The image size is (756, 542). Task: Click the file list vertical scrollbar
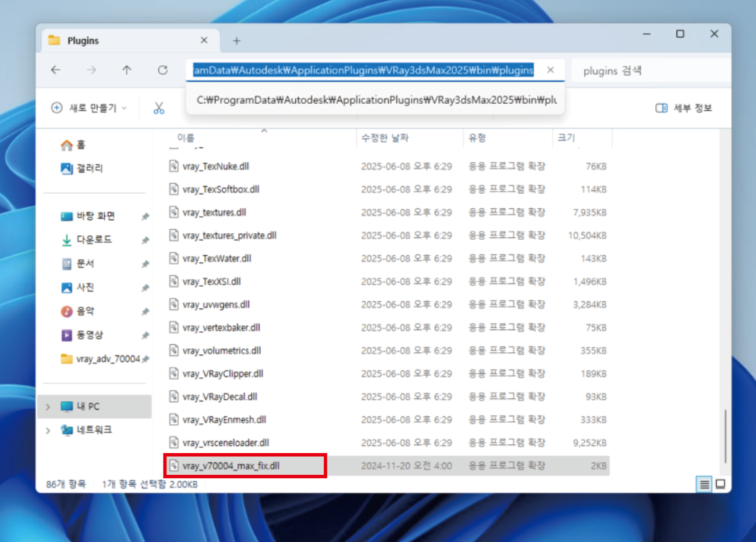point(725,436)
